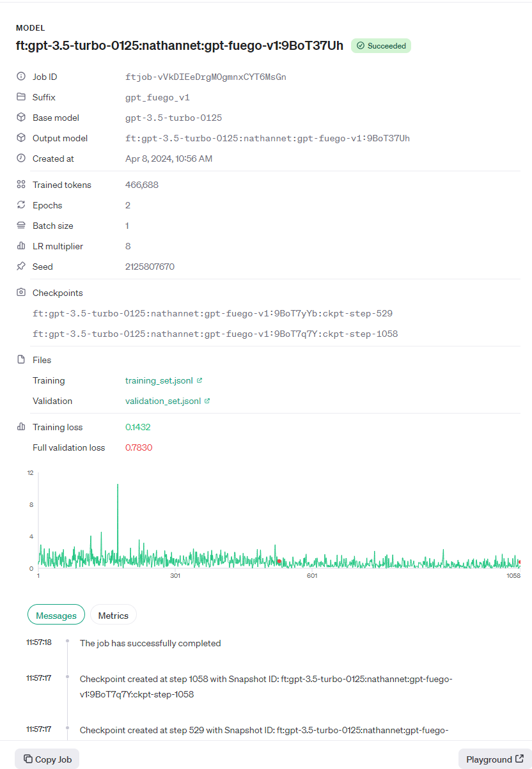
Task: Click the Base model cube icon
Action: [21, 118]
